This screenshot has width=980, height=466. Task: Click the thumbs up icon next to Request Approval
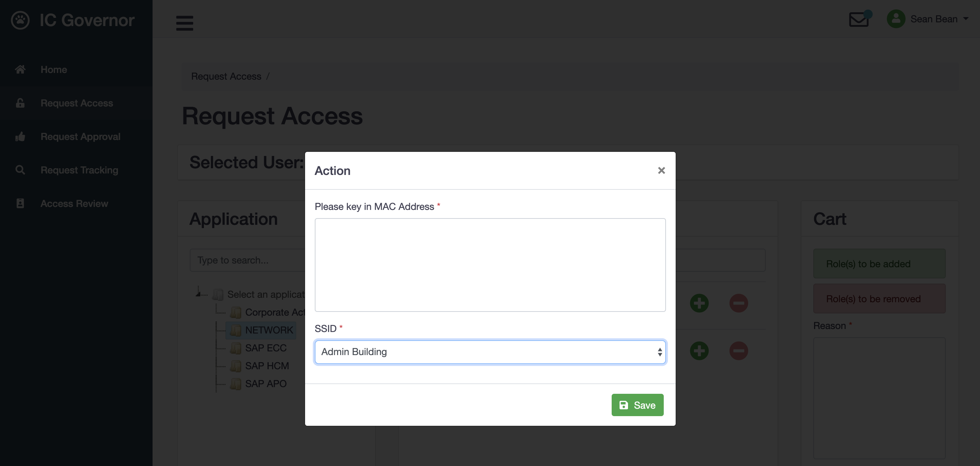point(20,136)
